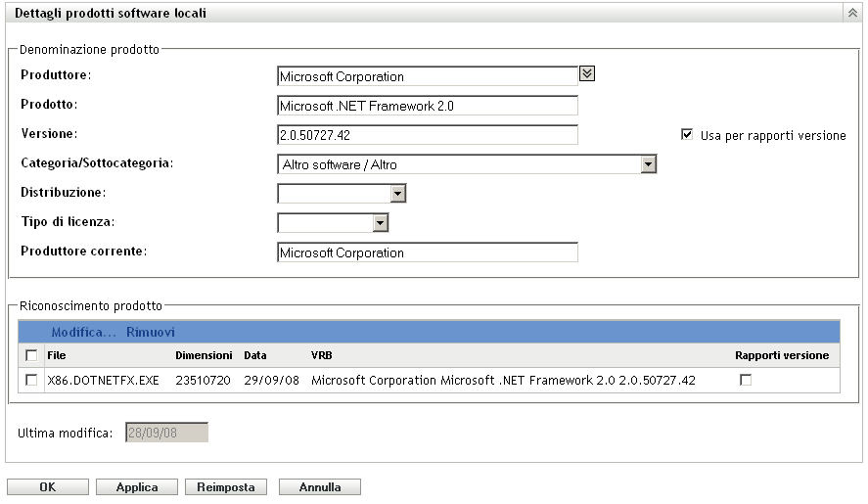The height and width of the screenshot is (504, 868).
Task: Open the Categoria/Sottocategoria dropdown
Action: 648,164
